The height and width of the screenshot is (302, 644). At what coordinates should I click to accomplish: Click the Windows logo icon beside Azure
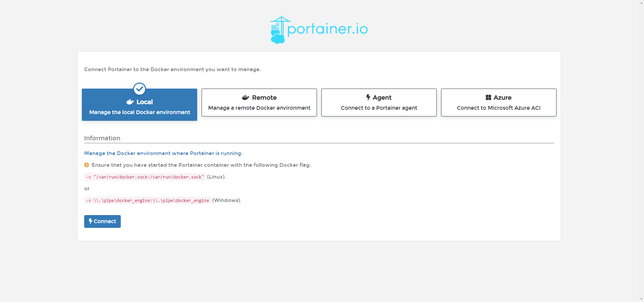(x=488, y=98)
